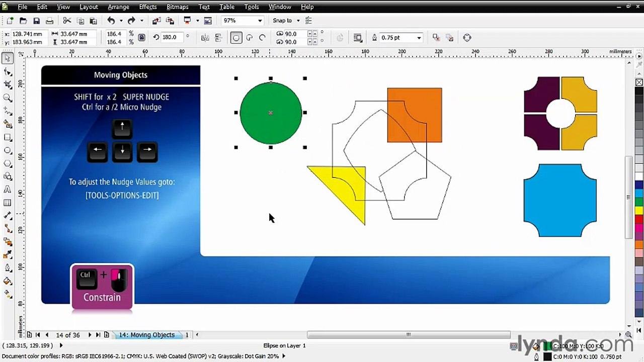Image resolution: width=644 pixels, height=362 pixels.
Task: Select the Smart Fill tool
Action: [8, 124]
